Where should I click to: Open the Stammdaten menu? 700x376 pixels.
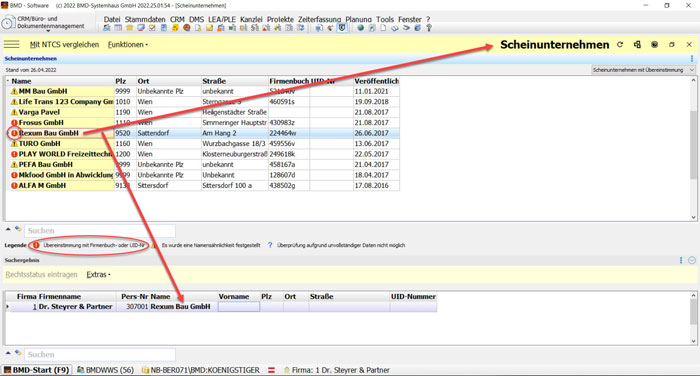[x=145, y=19]
